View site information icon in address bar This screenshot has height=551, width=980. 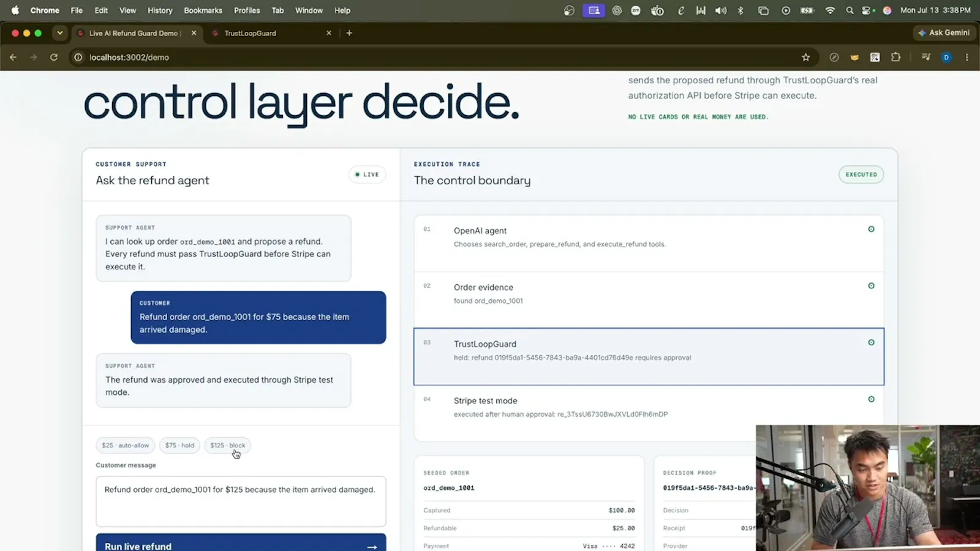point(78,57)
